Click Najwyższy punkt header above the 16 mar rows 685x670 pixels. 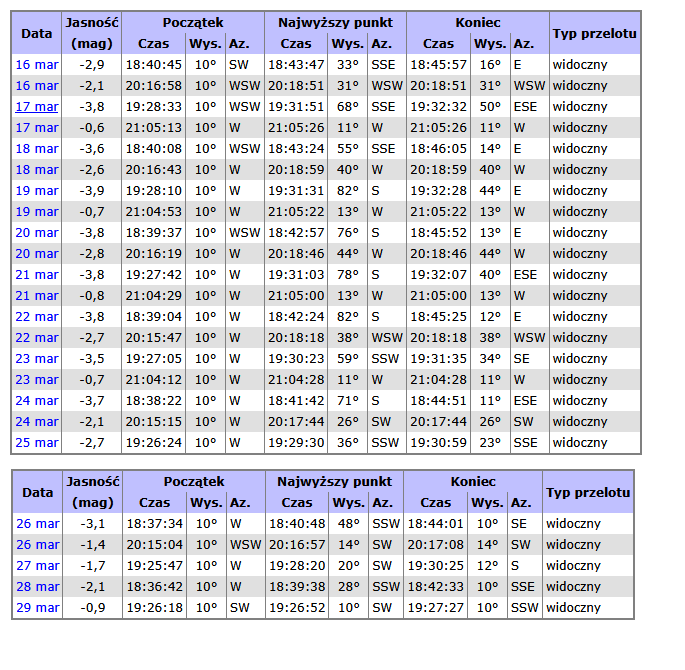[x=336, y=22]
